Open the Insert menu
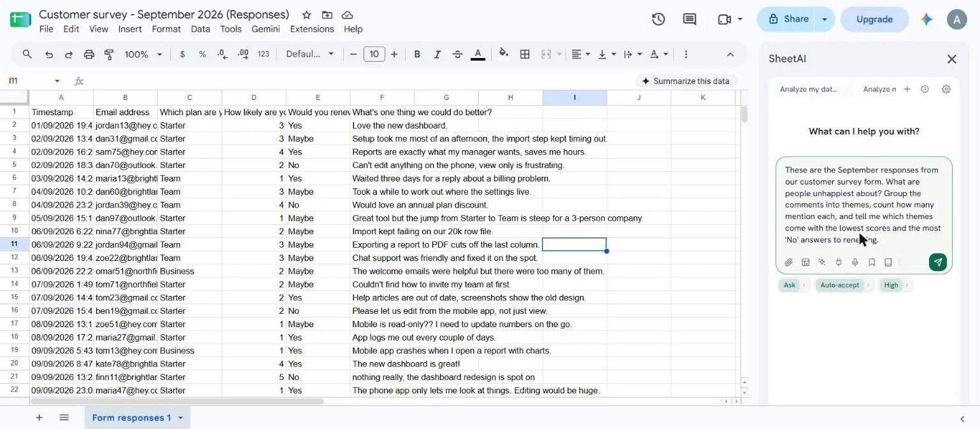The height and width of the screenshot is (429, 980). point(130,29)
